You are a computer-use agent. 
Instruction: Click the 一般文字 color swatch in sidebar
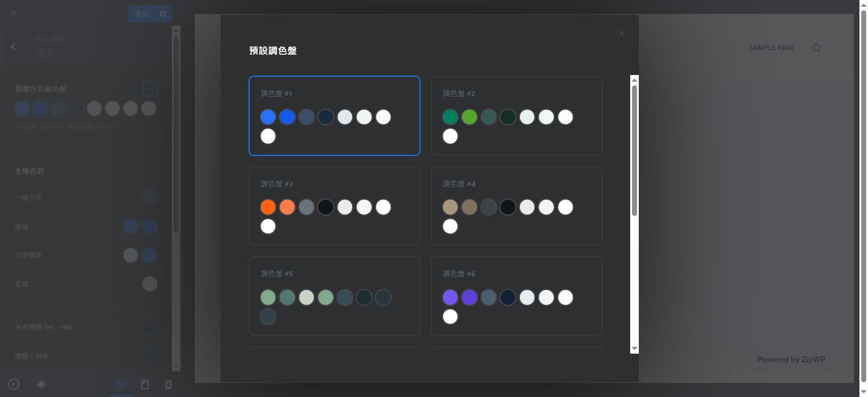point(150,197)
